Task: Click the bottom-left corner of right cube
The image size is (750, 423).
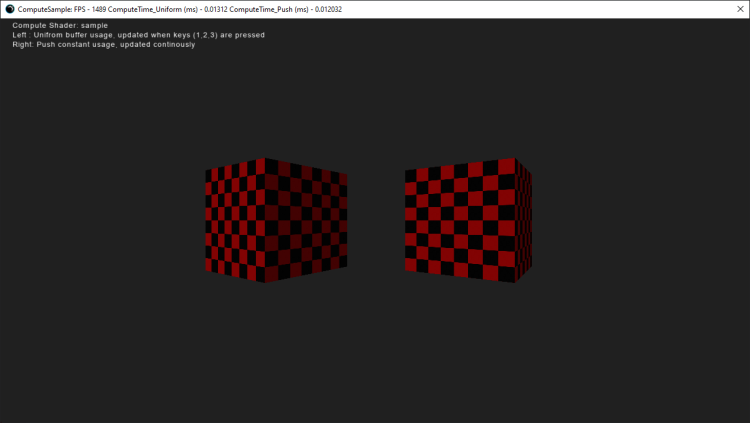Action: pyautogui.click(x=407, y=270)
